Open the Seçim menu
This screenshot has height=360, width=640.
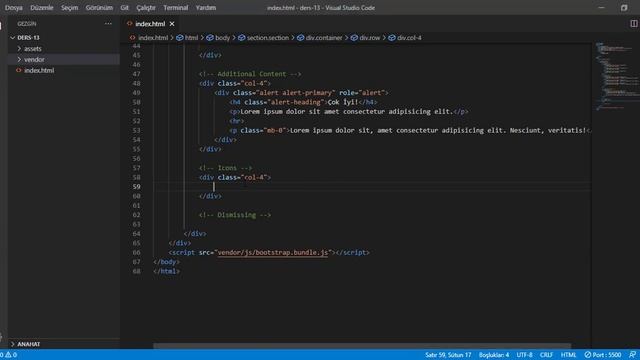(x=69, y=8)
